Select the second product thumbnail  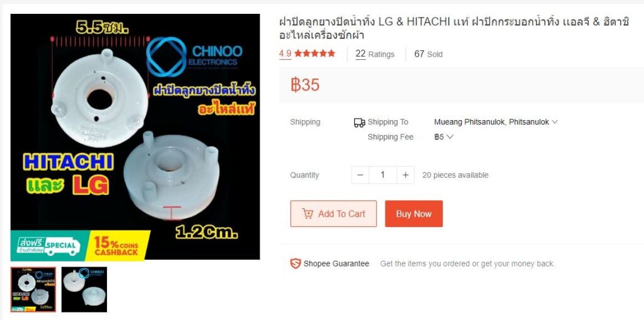pos(84,290)
